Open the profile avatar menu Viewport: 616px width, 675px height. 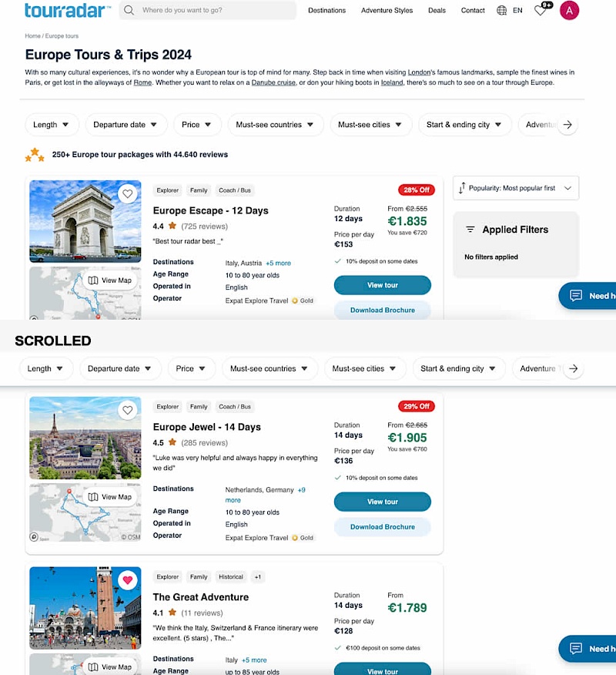pyautogui.click(x=569, y=10)
